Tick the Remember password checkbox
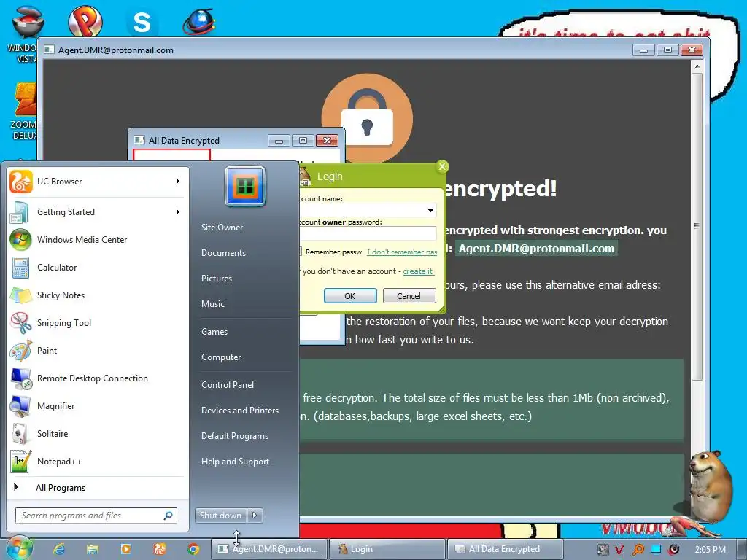Viewport: 747px width, 560px height. point(300,252)
